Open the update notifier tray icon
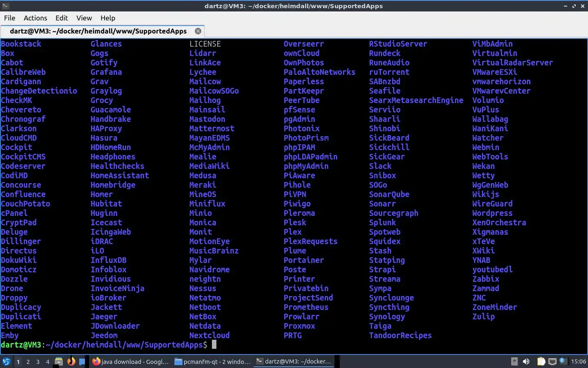This screenshot has height=368, width=588. [x=563, y=361]
